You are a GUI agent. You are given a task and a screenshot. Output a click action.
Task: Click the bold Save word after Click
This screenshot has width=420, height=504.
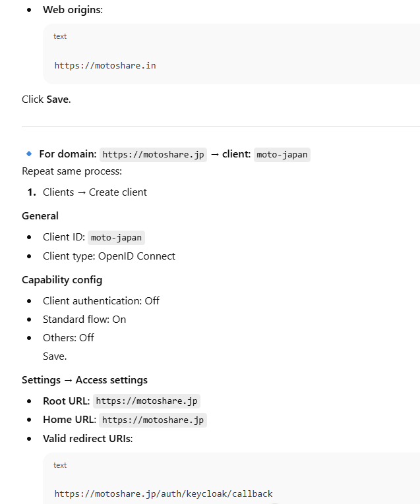[57, 99]
